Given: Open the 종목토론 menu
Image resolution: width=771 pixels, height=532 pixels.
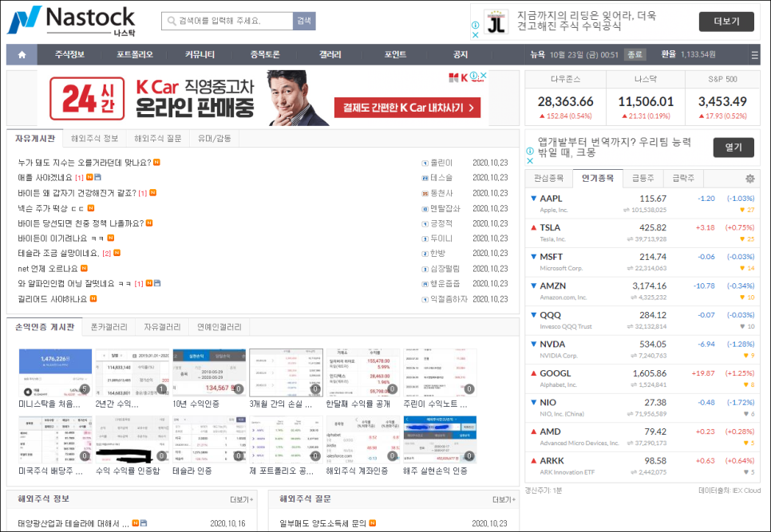Looking at the screenshot, I should (x=265, y=54).
